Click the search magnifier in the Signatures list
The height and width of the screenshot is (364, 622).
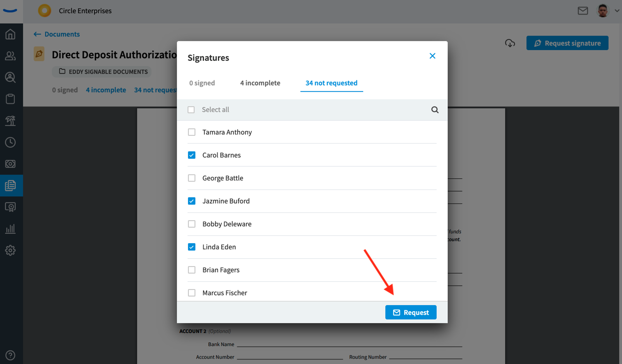pyautogui.click(x=435, y=110)
